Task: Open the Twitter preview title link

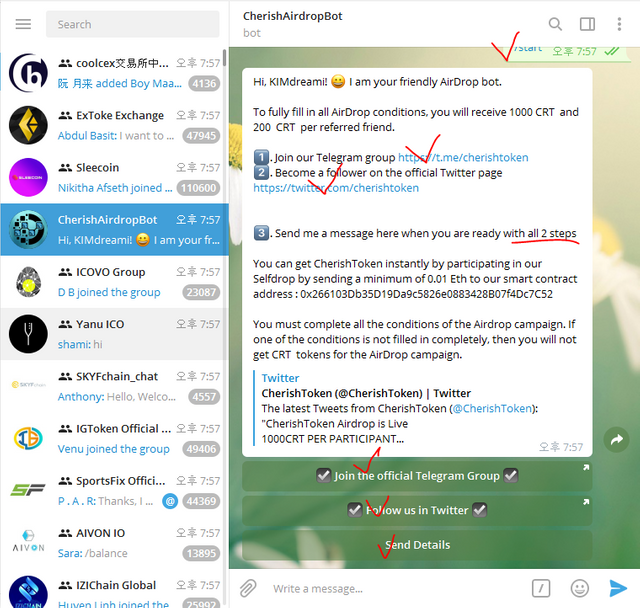Action: point(366,393)
